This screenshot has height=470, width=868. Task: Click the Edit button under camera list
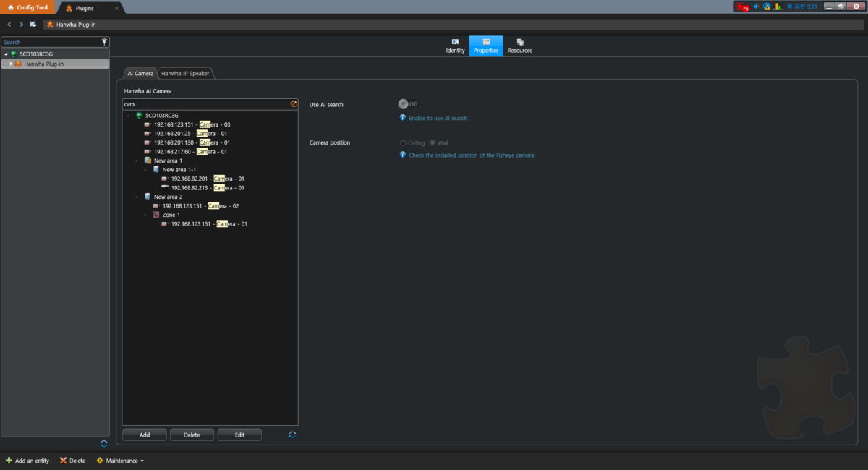tap(239, 435)
